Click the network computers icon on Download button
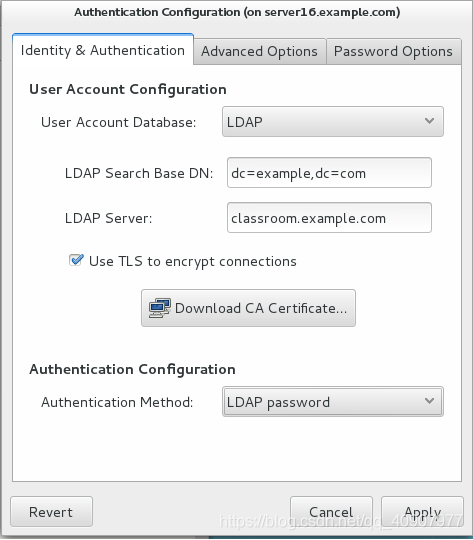 click(160, 308)
